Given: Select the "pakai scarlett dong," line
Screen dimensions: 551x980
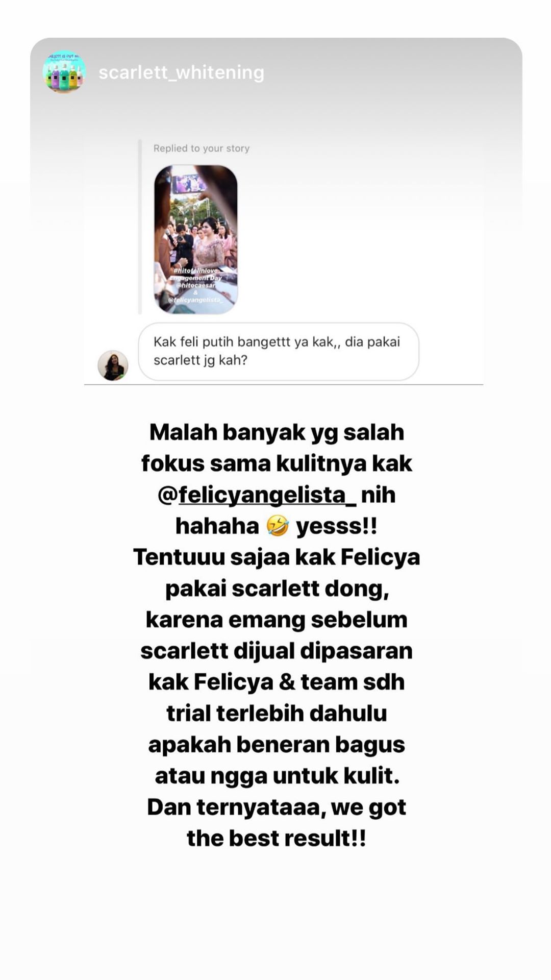Looking at the screenshot, I should pyautogui.click(x=277, y=589).
